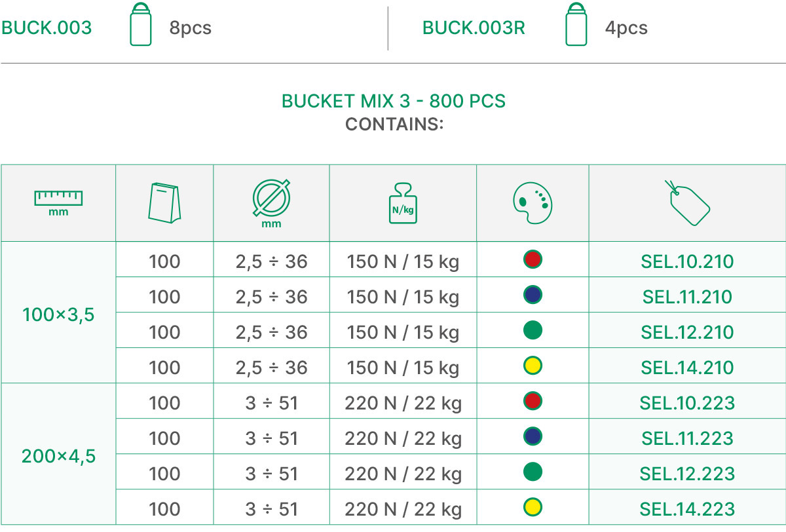Select the 200×4,5 size cell
Viewport: 786px width, 532px height.
point(58,456)
